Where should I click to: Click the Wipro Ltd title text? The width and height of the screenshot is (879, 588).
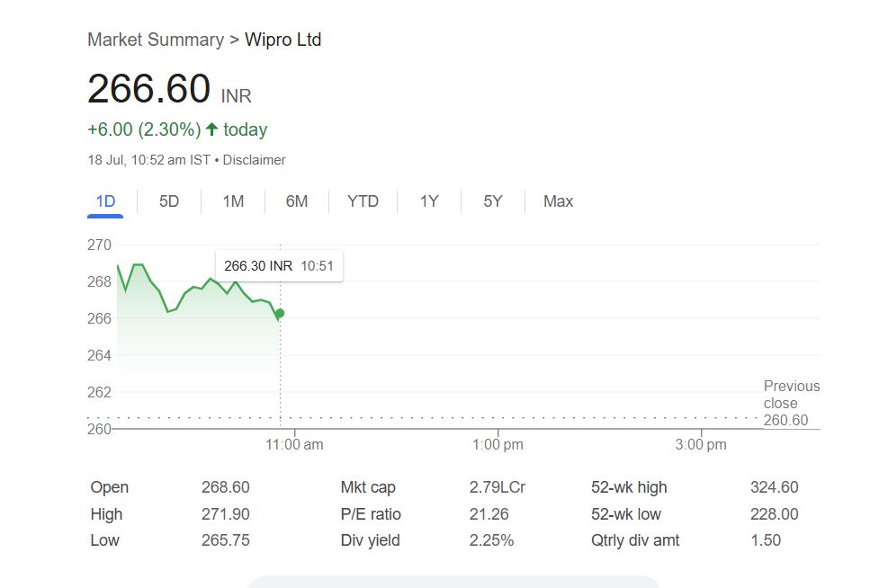pyautogui.click(x=283, y=40)
